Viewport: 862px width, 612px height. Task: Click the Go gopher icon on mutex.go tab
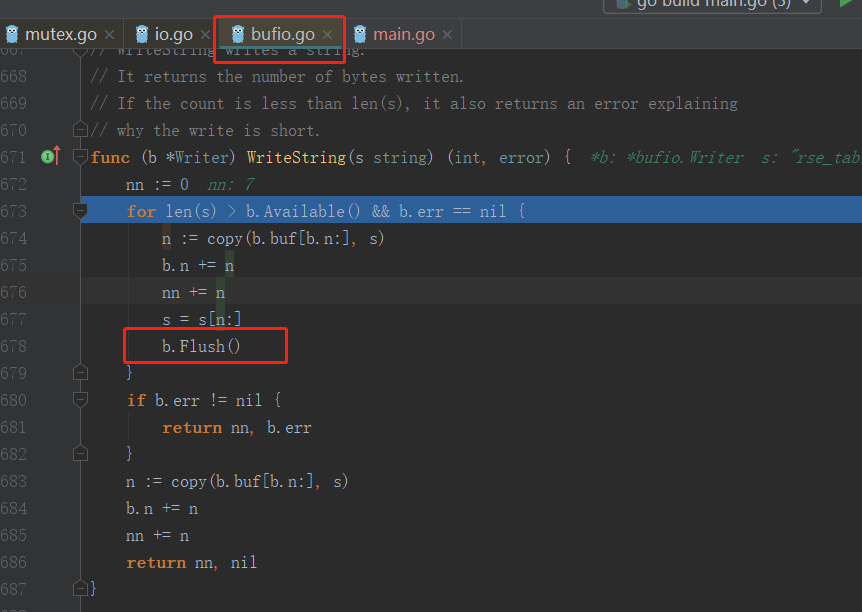coord(12,34)
